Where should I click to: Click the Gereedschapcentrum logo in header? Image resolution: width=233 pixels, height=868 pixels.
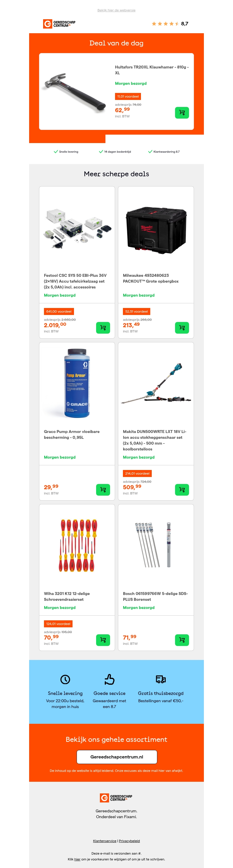point(59,24)
